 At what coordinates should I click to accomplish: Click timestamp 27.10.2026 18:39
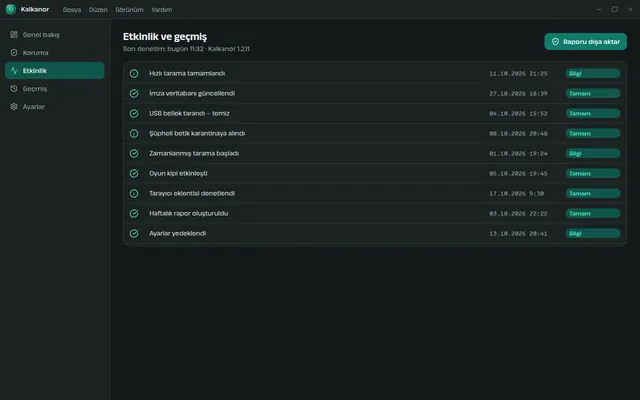point(518,93)
